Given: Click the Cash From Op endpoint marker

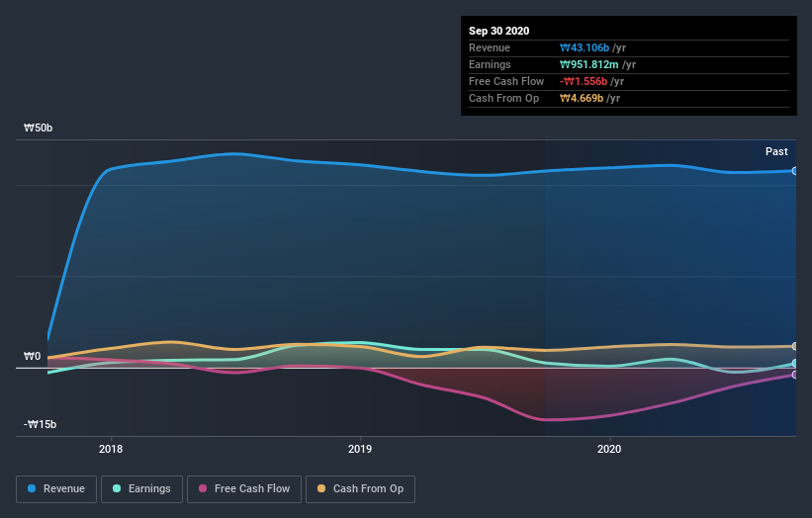Looking at the screenshot, I should tap(795, 346).
